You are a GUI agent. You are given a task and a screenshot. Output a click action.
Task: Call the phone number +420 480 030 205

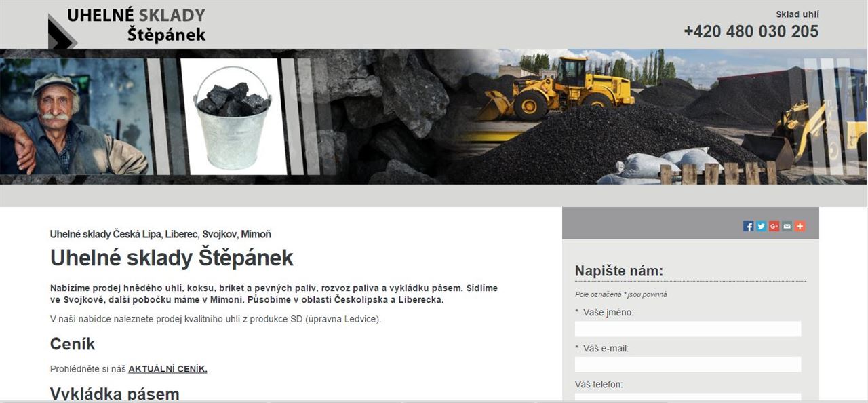(x=751, y=31)
